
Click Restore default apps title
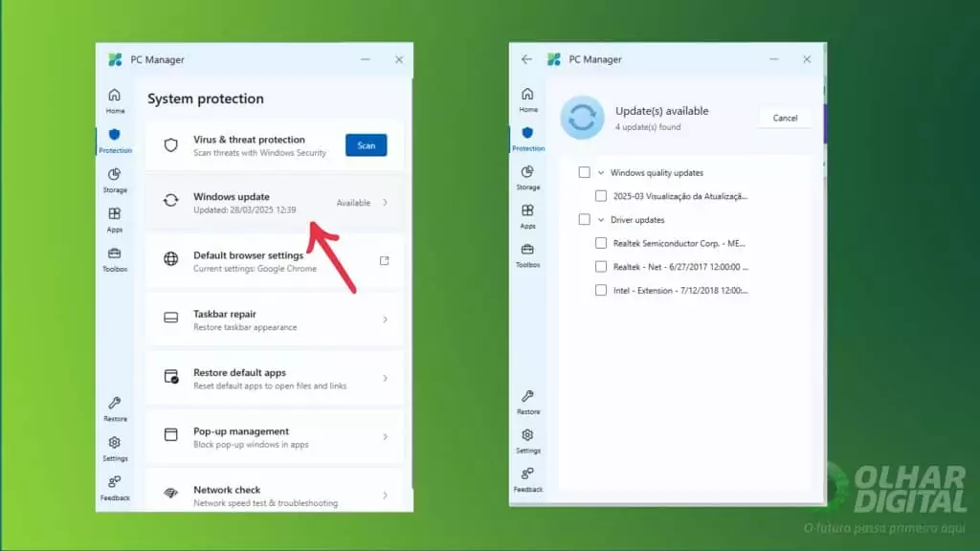tap(239, 372)
